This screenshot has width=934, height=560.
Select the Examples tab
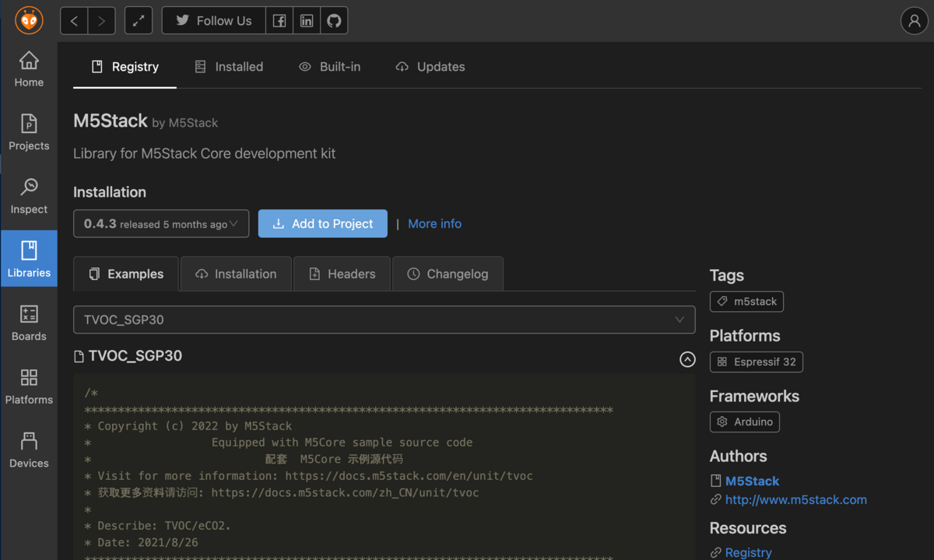click(x=126, y=274)
